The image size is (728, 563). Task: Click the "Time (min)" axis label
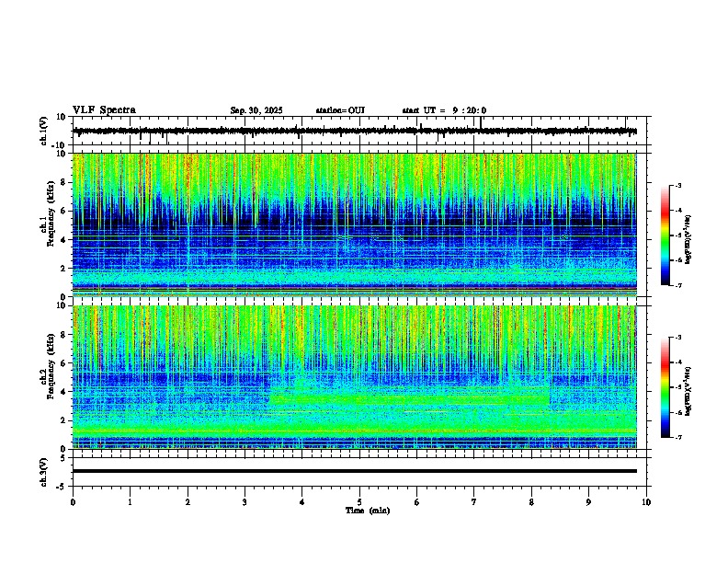pyautogui.click(x=368, y=511)
